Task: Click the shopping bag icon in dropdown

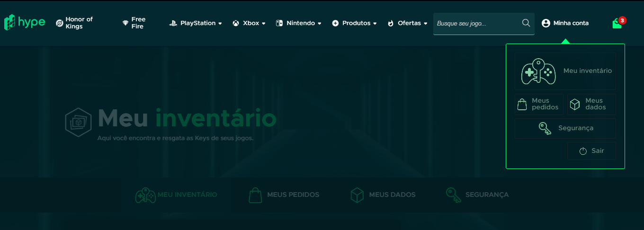Action: pos(522,105)
